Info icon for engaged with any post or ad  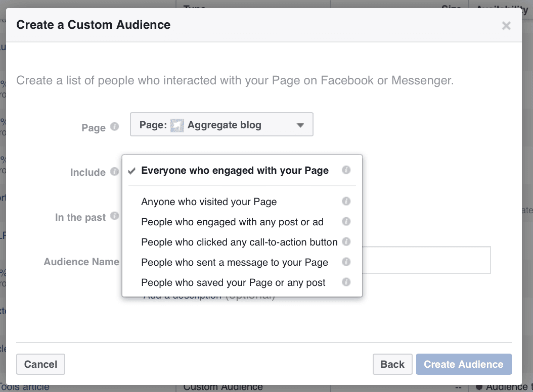346,221
